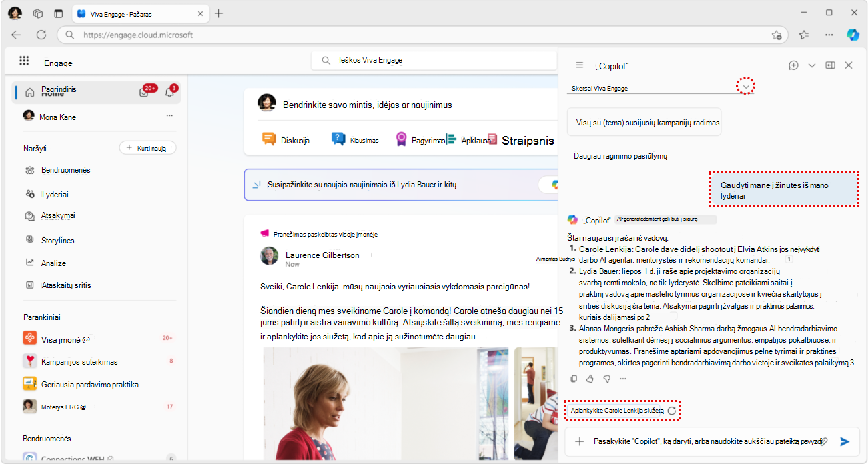Click the profile avatar in browser title bar
This screenshot has height=464, width=868.
click(15, 13)
